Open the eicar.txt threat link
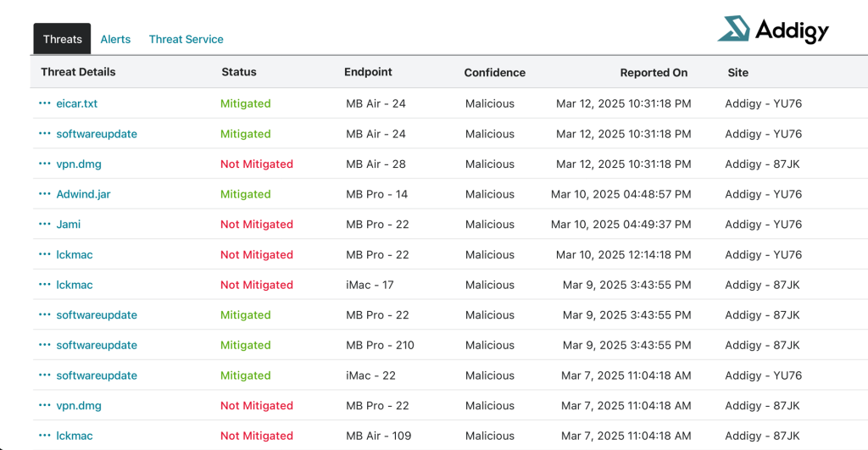This screenshot has width=868, height=450. pos(76,103)
